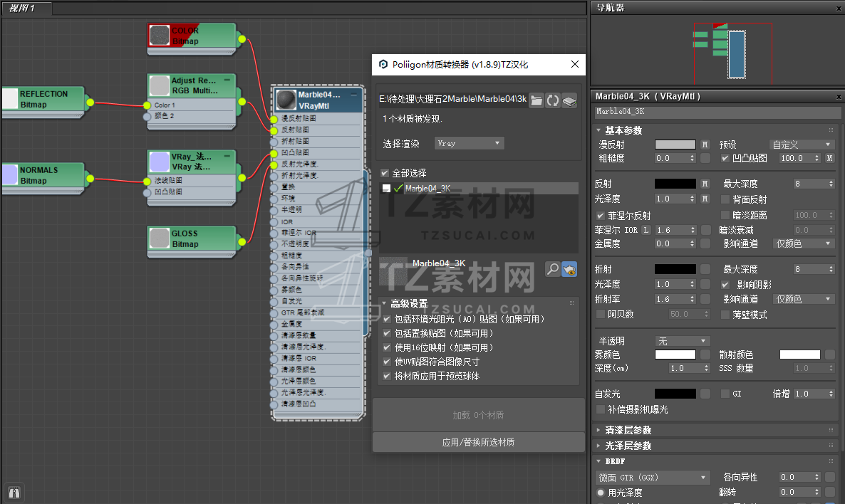Click the VRayMtl material sphere preview on Marble04 node
The image size is (845, 504).
[x=286, y=100]
